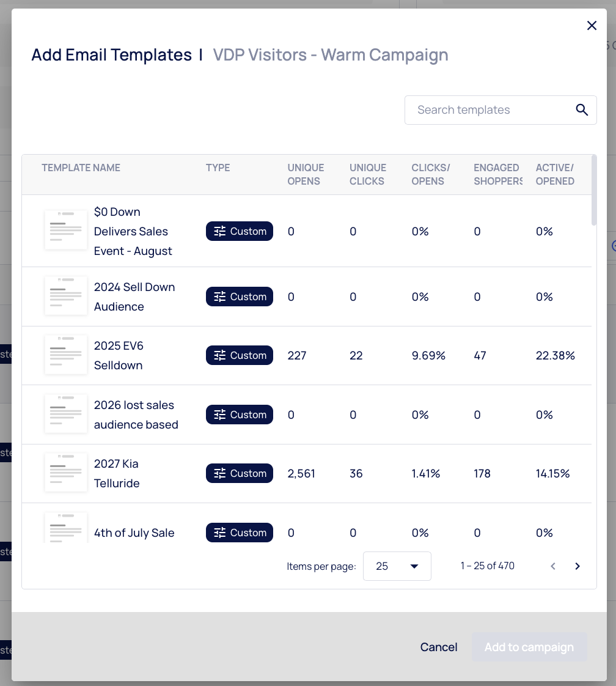
Task: Focus the Search templates field
Action: 489,110
